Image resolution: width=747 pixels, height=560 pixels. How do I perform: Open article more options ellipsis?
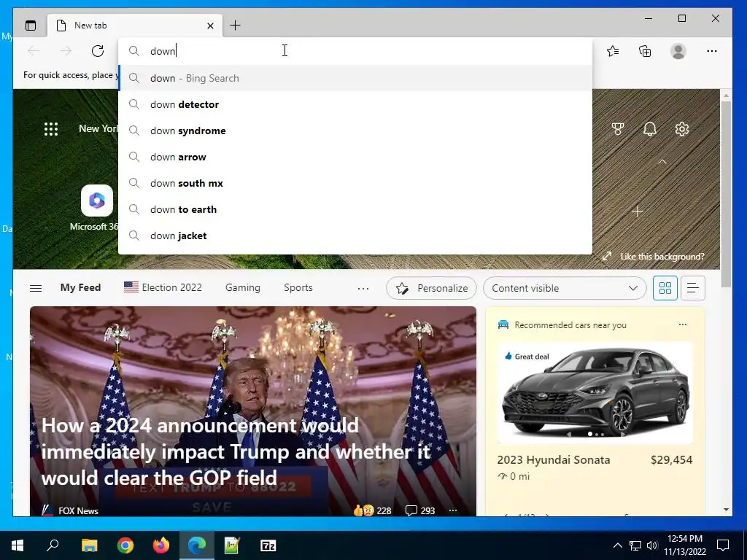click(452, 510)
